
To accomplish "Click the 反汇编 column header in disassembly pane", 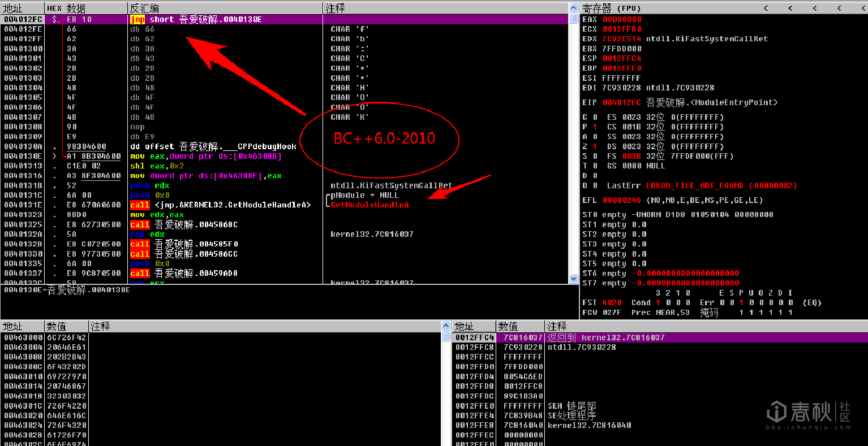I will point(225,8).
